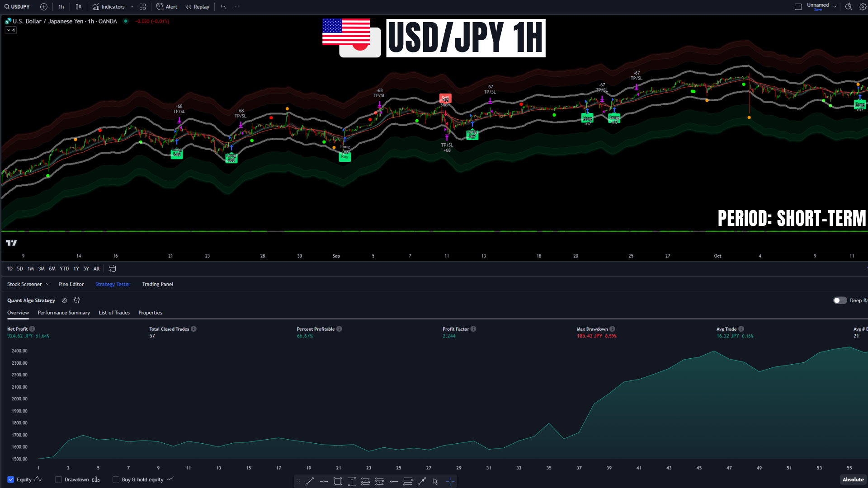This screenshot has width=868, height=488.
Task: Set chart range to 3M
Action: (x=41, y=268)
